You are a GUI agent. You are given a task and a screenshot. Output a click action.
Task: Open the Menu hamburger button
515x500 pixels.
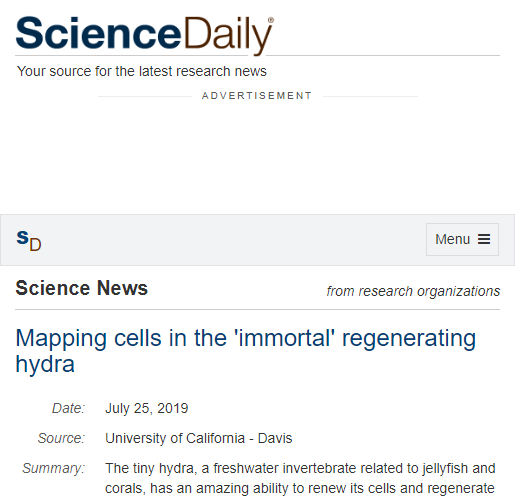(462, 239)
